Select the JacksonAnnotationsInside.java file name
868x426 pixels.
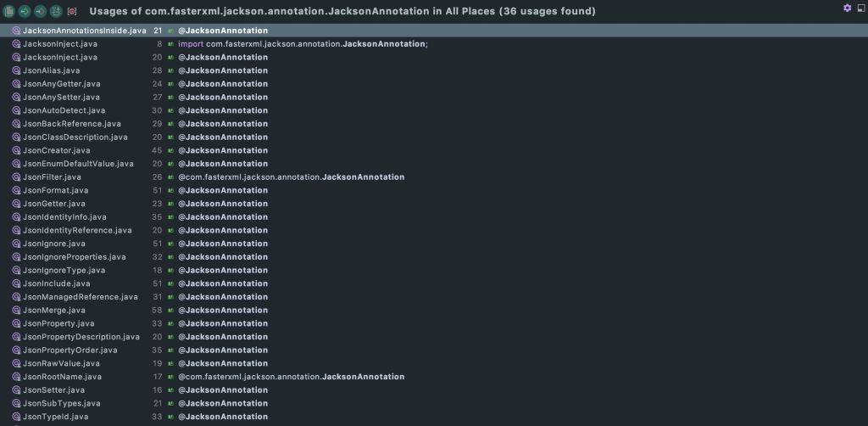84,31
